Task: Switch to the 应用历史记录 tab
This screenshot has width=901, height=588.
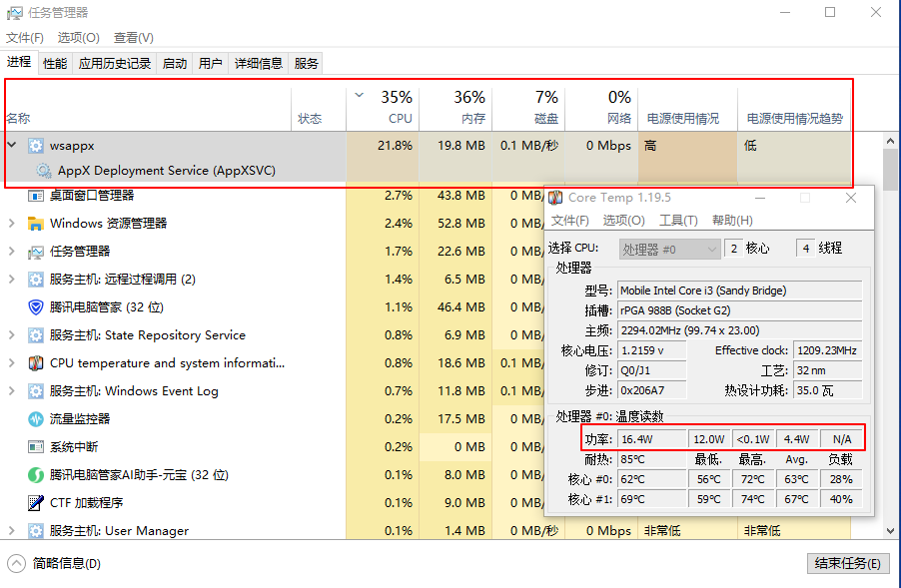Action: pyautogui.click(x=115, y=64)
